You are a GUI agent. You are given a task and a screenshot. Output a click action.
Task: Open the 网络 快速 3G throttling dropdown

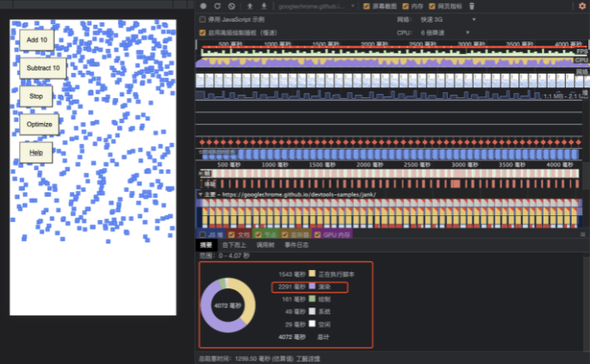pos(448,19)
